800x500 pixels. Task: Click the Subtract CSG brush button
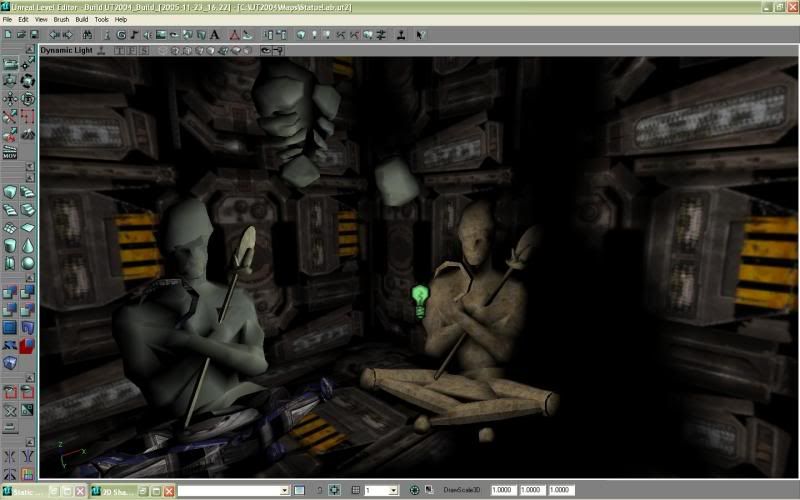(28, 292)
